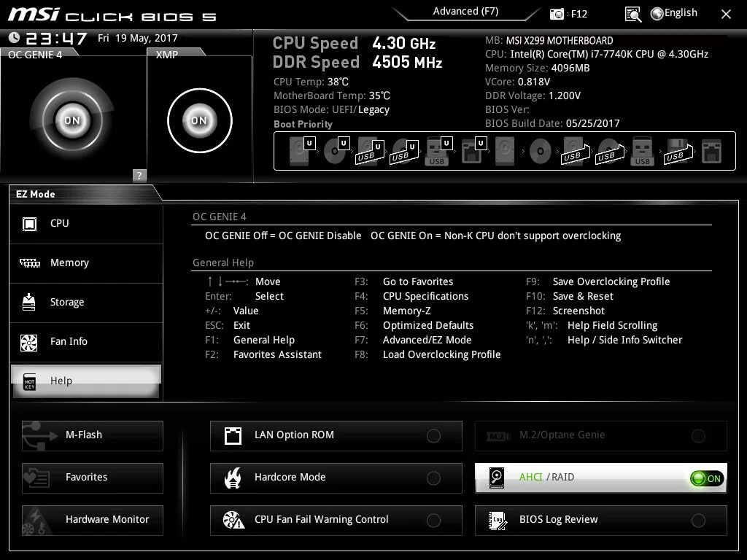Open Hardware Monitor
The height and width of the screenshot is (560, 747).
coord(93,521)
